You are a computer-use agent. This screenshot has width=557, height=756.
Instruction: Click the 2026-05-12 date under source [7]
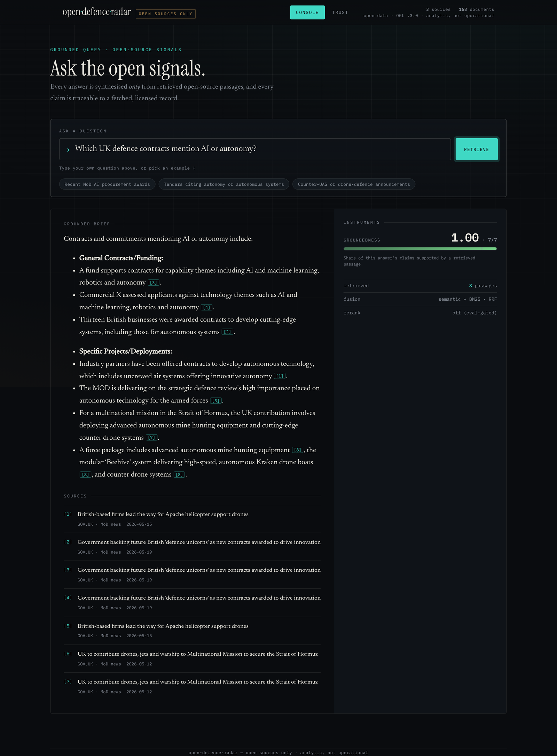[x=139, y=692]
